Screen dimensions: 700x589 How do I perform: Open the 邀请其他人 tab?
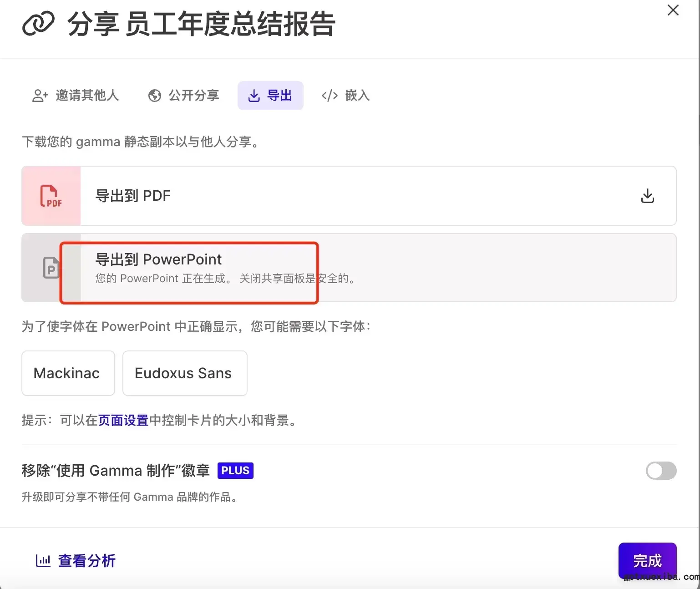point(76,96)
